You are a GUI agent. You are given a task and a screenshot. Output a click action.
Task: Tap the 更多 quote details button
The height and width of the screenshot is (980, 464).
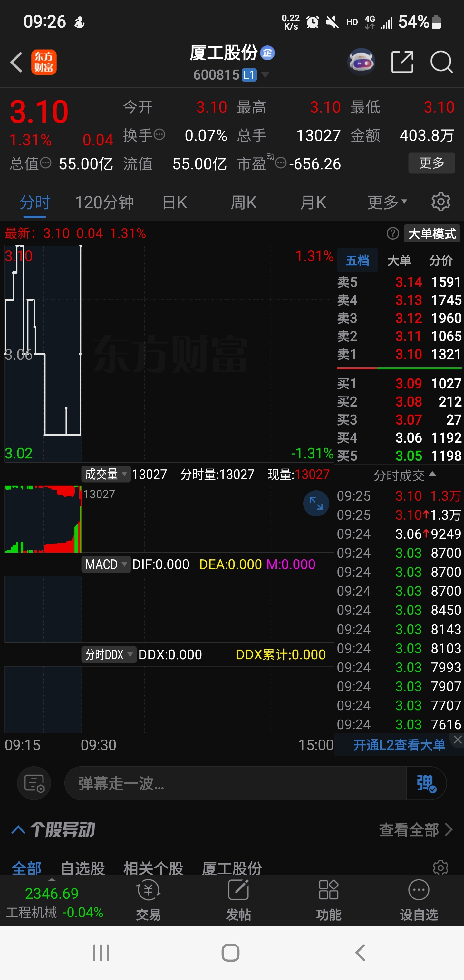coord(432,163)
